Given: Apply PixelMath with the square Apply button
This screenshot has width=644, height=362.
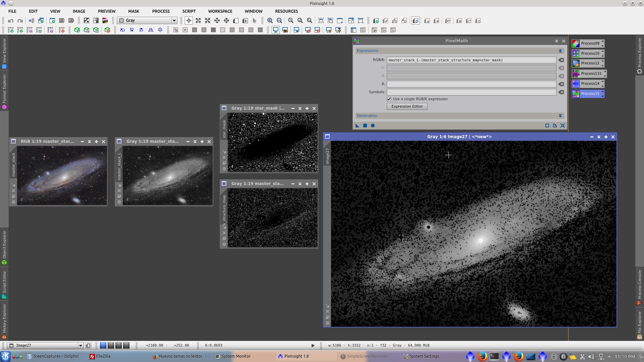Looking at the screenshot, I should click(365, 126).
